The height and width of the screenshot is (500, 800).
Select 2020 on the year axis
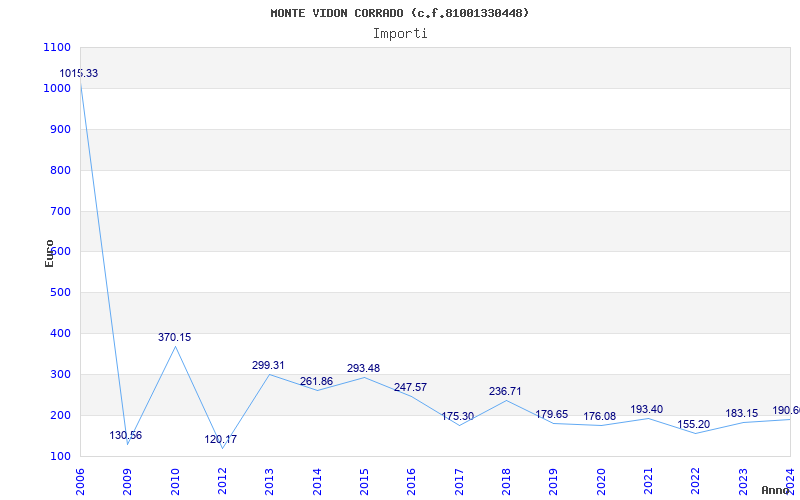(x=602, y=478)
